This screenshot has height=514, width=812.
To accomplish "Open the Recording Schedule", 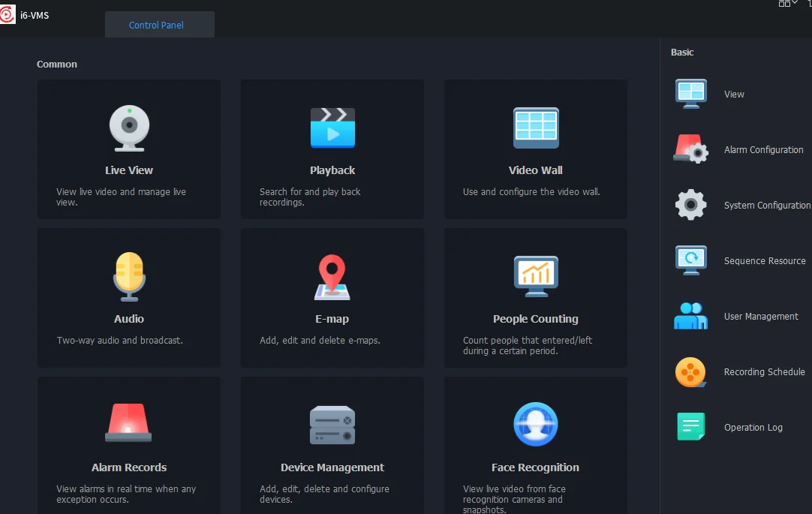I will tap(765, 371).
